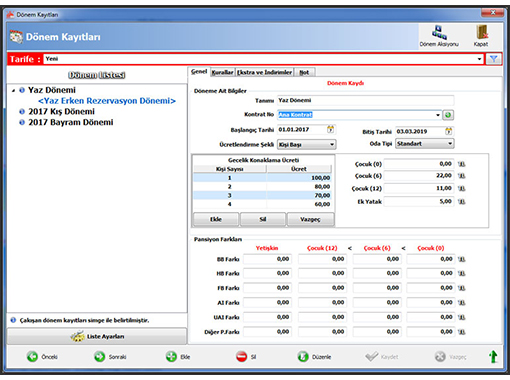The image size is (510, 380).
Task: Click the Kaydet save button
Action: [382, 357]
